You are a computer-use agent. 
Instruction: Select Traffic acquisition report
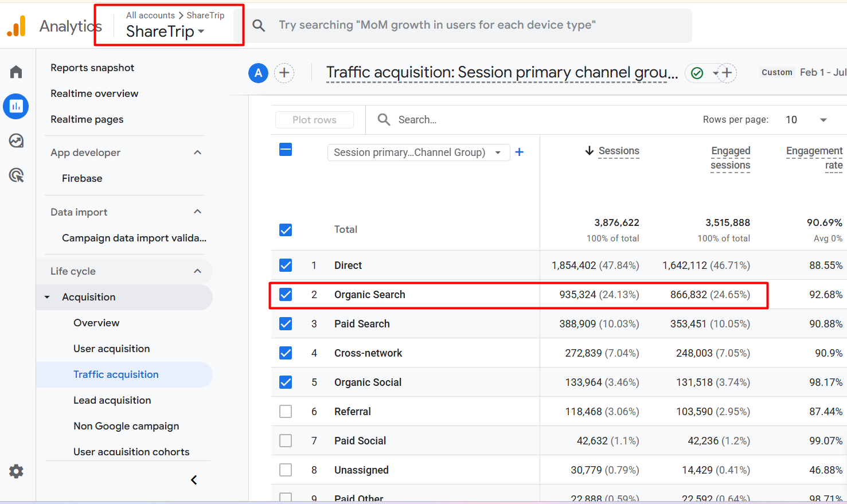coord(116,374)
